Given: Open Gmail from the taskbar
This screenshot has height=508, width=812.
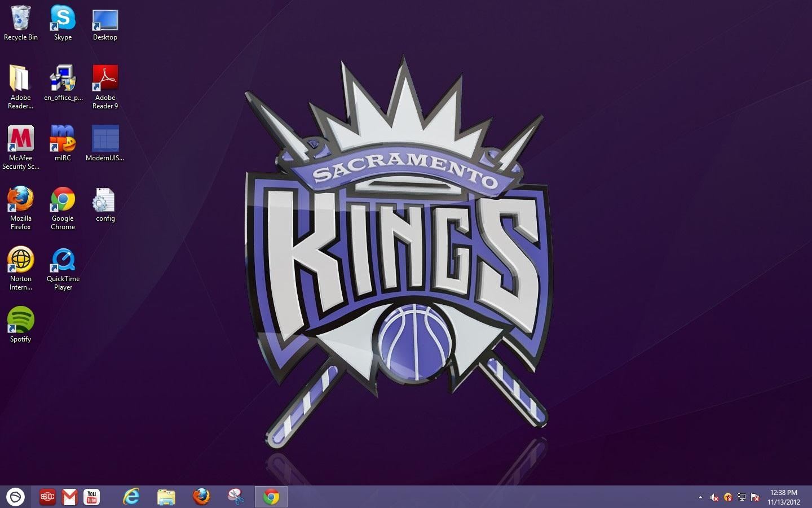Looking at the screenshot, I should click(x=69, y=497).
